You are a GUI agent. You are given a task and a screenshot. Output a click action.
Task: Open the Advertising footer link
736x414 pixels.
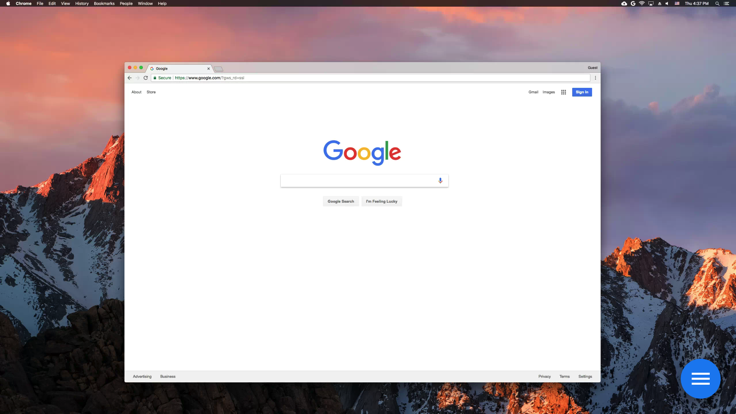pyautogui.click(x=142, y=376)
